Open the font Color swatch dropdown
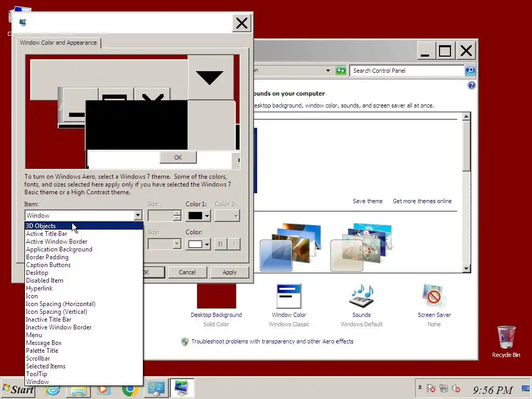 coord(198,244)
